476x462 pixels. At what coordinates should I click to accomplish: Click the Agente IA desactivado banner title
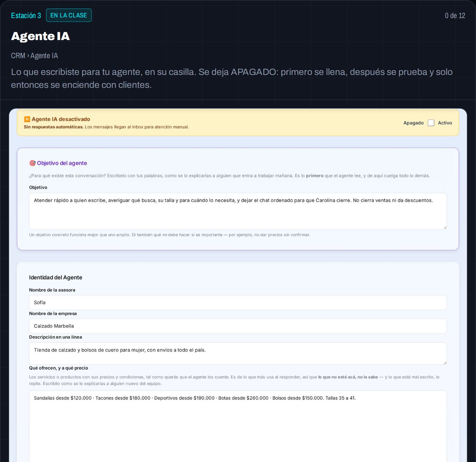click(61, 119)
